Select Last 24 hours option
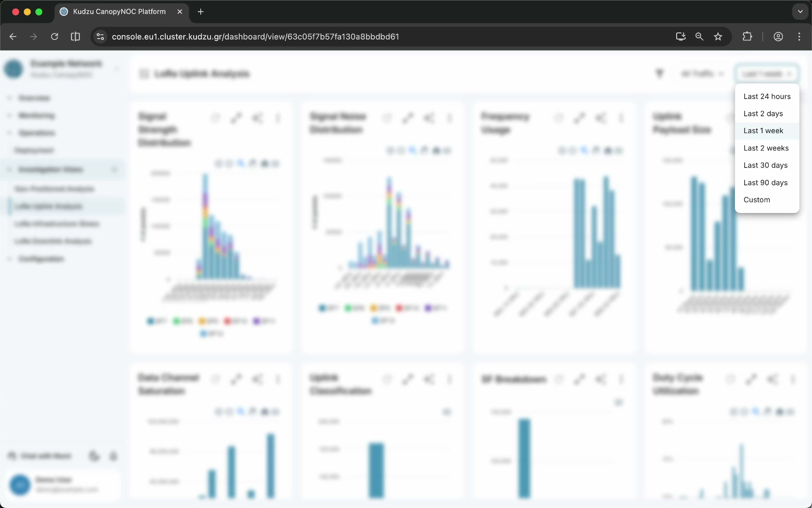 tap(767, 96)
